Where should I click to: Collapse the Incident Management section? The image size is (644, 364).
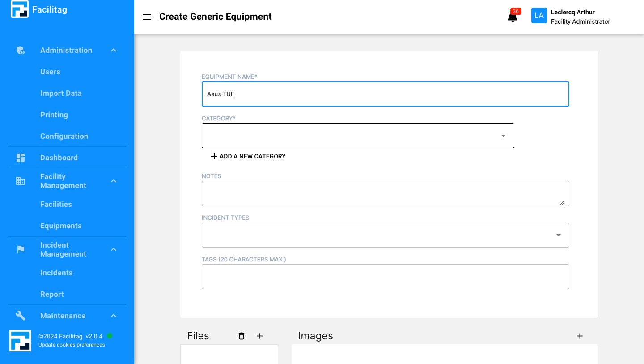114,249
